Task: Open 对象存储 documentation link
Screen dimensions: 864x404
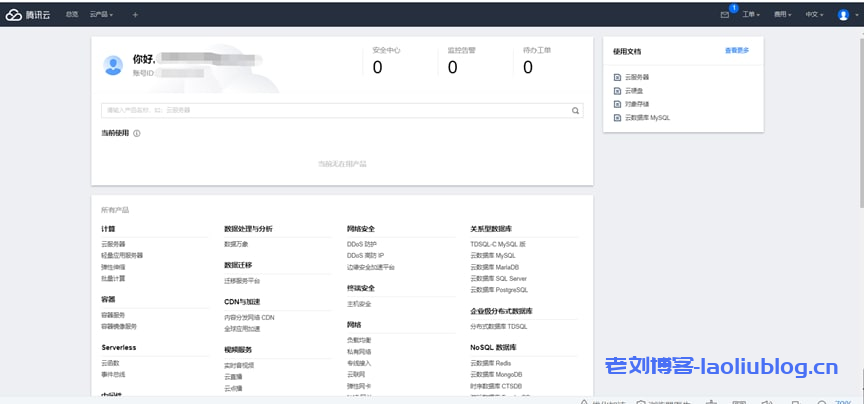Action: pyautogui.click(x=637, y=104)
